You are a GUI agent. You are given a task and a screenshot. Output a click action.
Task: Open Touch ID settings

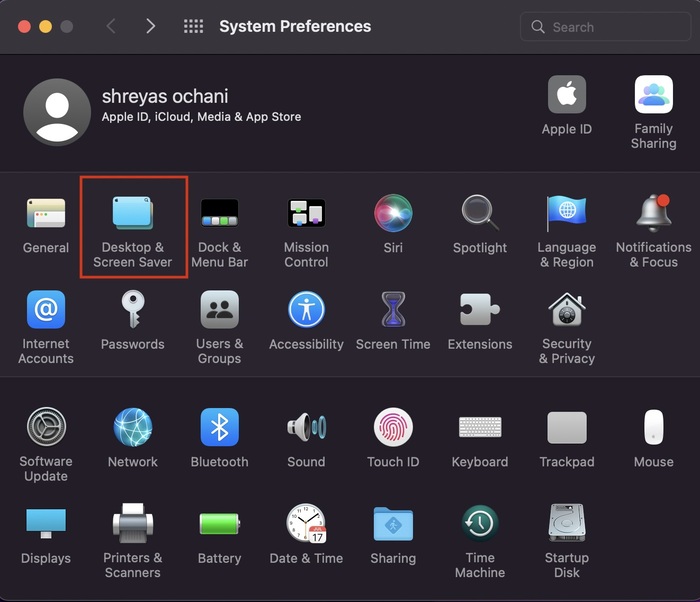tap(393, 427)
